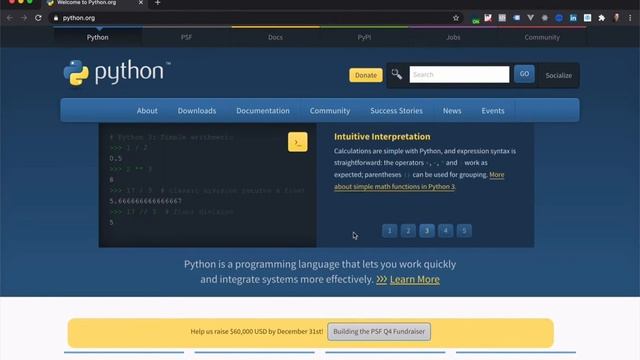Follow the Learn More link
The width and height of the screenshot is (640, 360).
(415, 280)
